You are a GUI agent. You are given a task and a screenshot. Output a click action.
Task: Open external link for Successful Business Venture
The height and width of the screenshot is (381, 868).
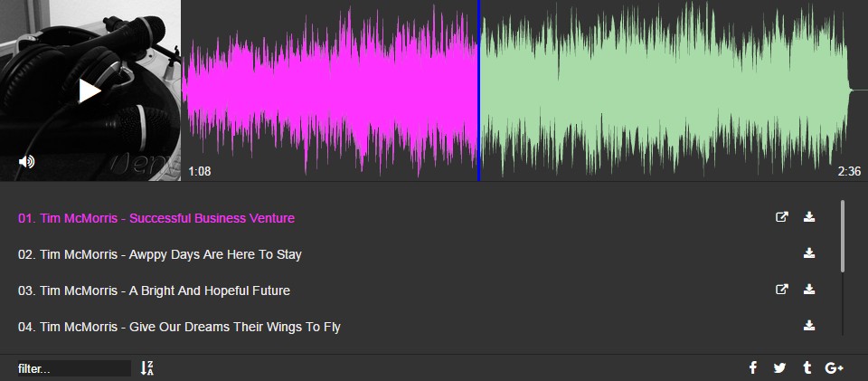pos(782,217)
